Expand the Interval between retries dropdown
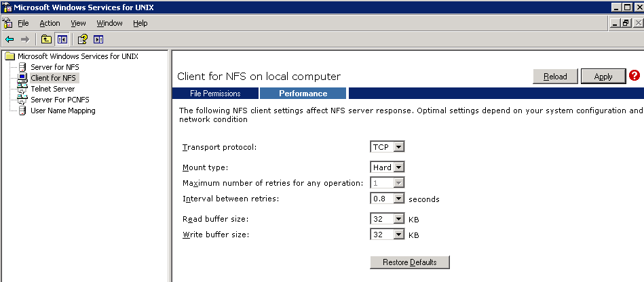 point(387,199)
